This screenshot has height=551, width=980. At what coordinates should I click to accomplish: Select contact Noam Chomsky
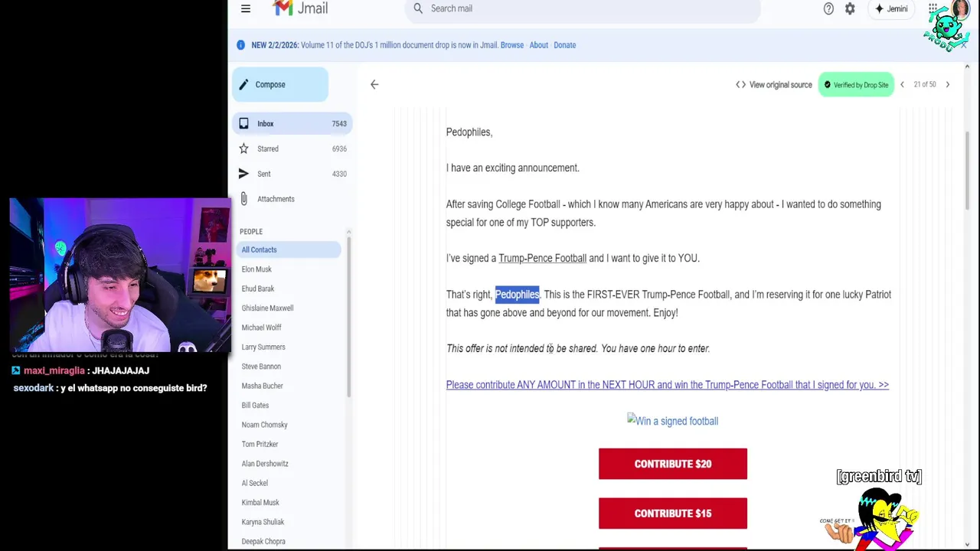(x=264, y=425)
